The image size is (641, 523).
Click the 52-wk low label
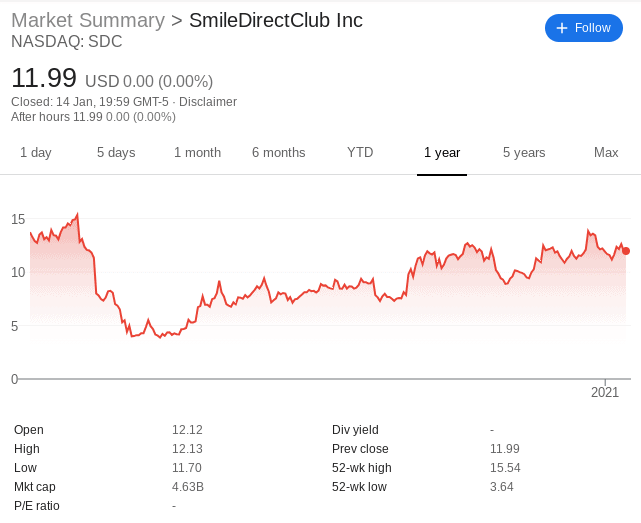tap(359, 487)
